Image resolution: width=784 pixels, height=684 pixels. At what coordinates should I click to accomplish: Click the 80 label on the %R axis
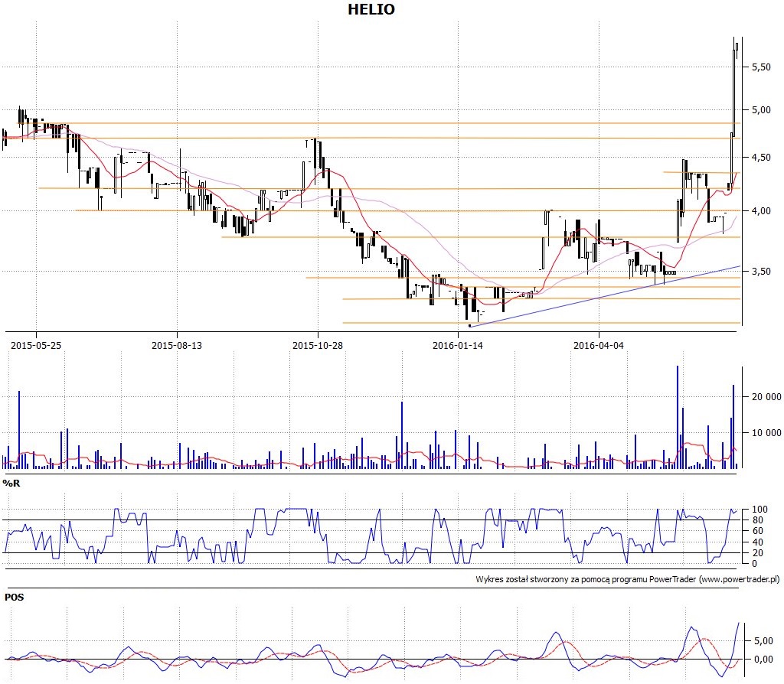pos(758,520)
